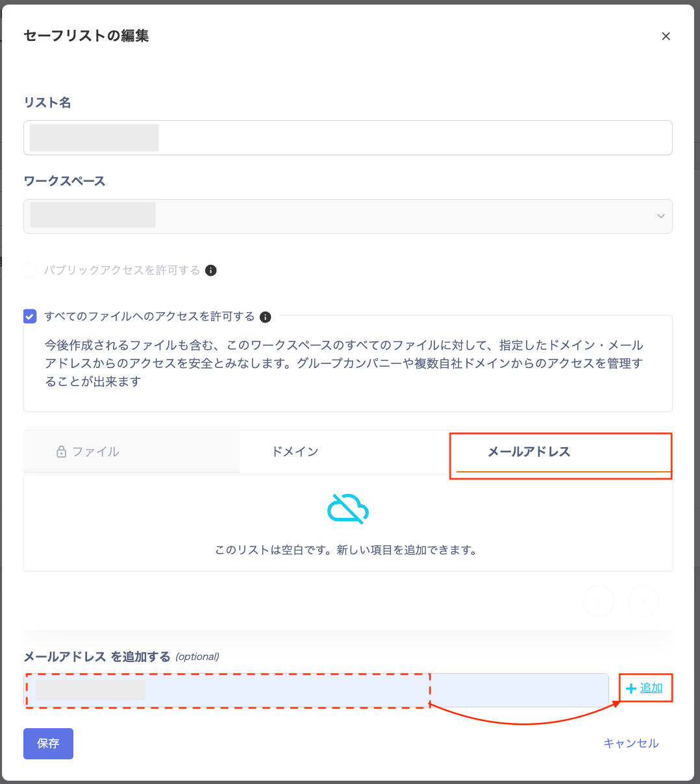Click the リスト名 input field

click(347, 138)
